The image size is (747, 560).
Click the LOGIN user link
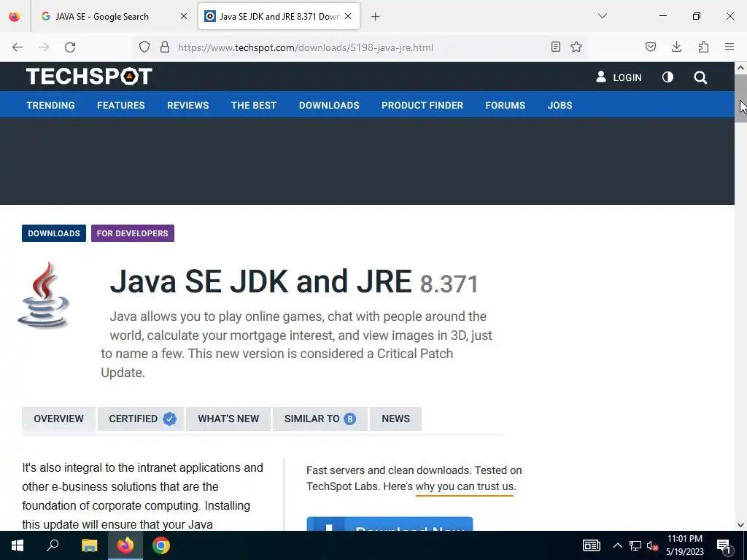pos(619,77)
